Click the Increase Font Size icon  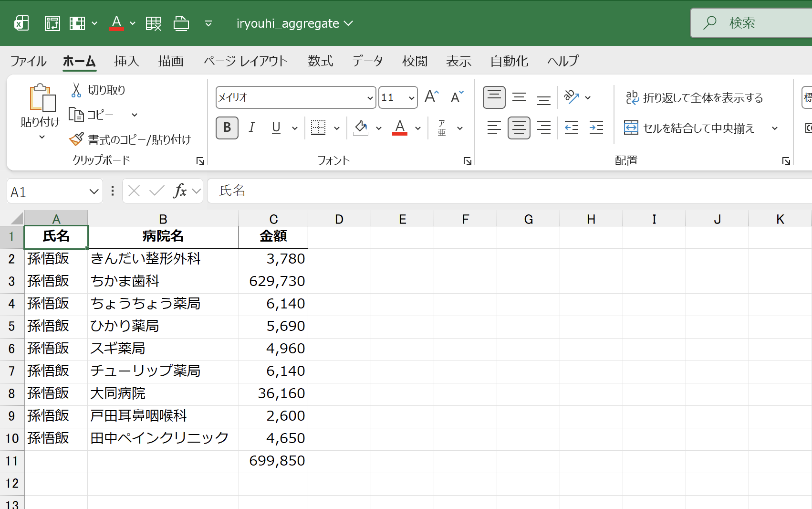point(431,97)
